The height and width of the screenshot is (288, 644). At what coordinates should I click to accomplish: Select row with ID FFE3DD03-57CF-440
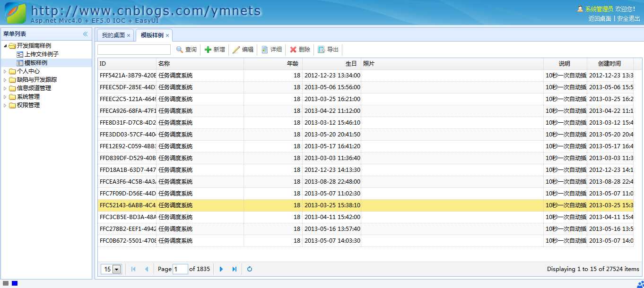point(366,135)
